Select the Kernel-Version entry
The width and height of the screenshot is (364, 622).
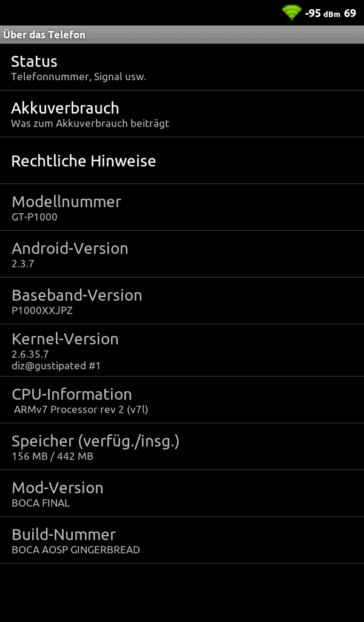(182, 350)
